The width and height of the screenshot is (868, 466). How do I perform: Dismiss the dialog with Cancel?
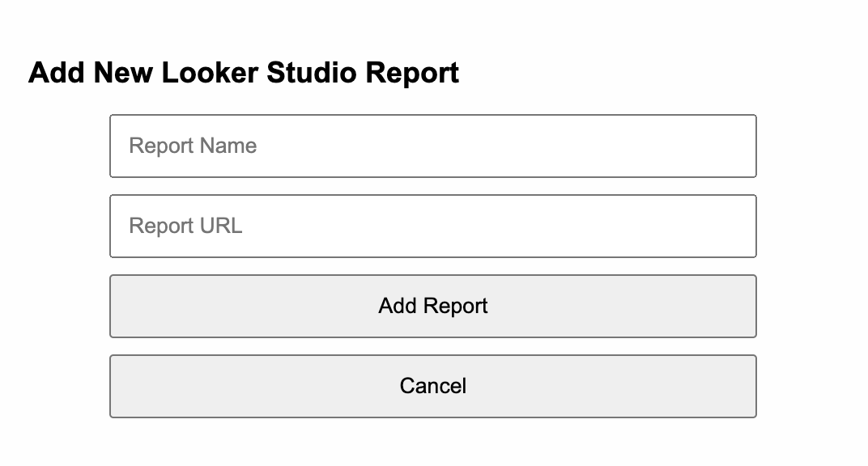point(433,387)
